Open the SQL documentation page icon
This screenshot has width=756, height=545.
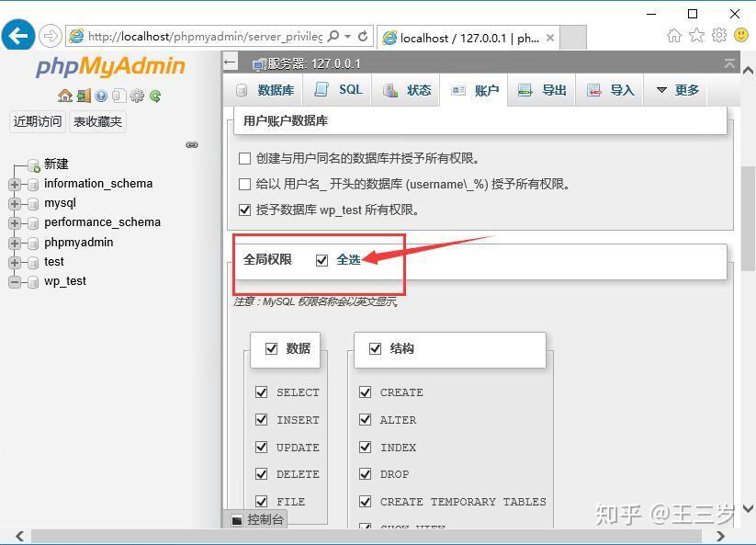tap(118, 96)
